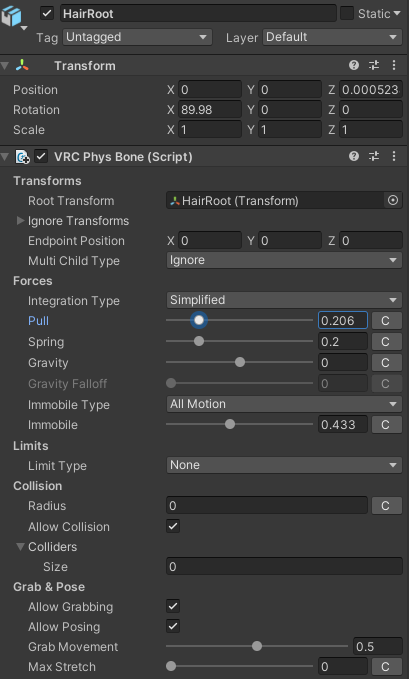This screenshot has width=409, height=679.
Task: Open the Transform component help icon
Action: tap(354, 65)
